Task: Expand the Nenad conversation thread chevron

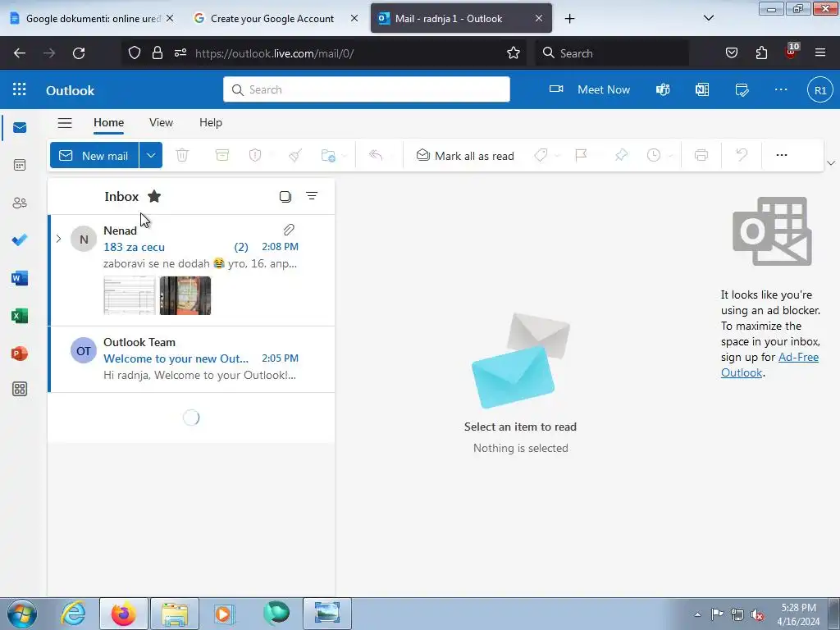Action: pos(58,239)
